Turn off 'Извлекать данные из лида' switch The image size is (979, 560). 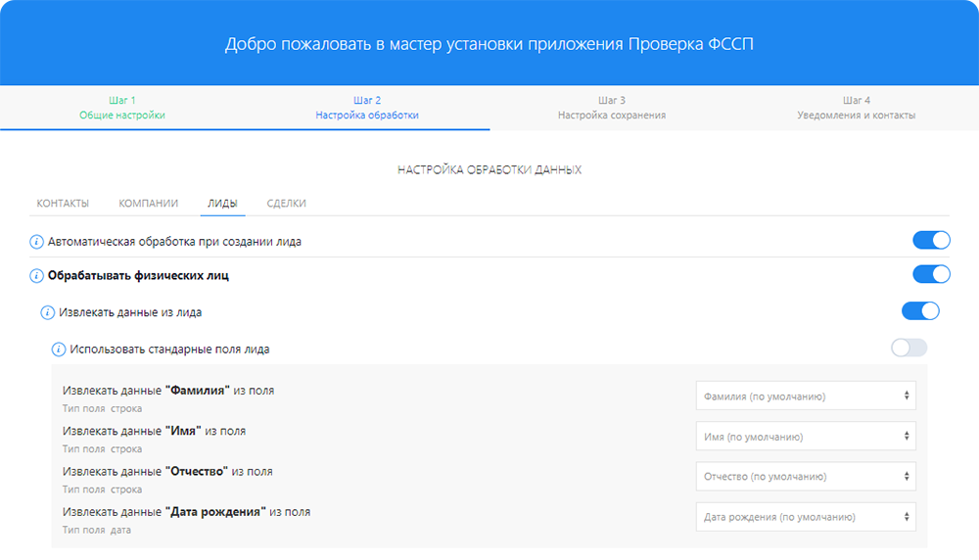[919, 311]
